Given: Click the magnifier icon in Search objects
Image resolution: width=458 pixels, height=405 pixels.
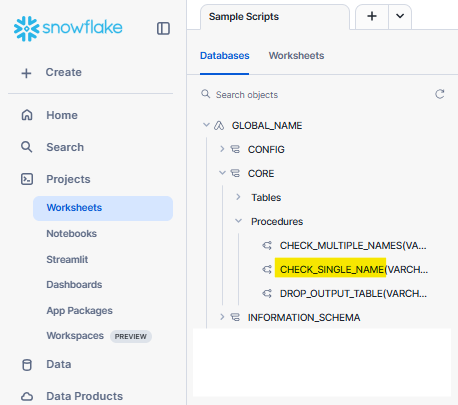Looking at the screenshot, I should 206,94.
